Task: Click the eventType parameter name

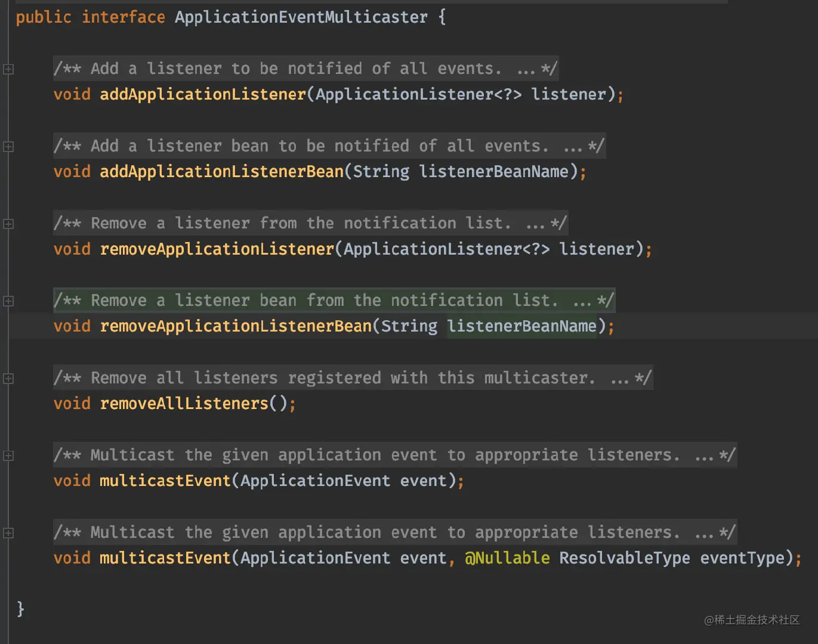Action: coord(742,558)
